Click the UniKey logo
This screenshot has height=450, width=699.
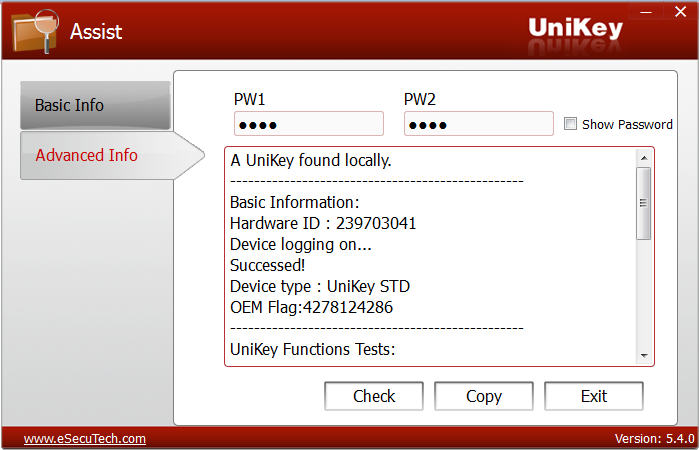[x=576, y=29]
